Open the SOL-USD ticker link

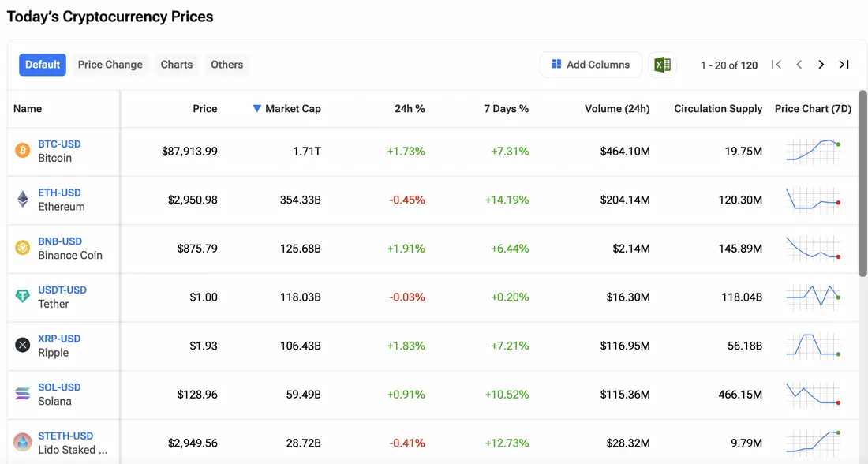[x=59, y=387]
